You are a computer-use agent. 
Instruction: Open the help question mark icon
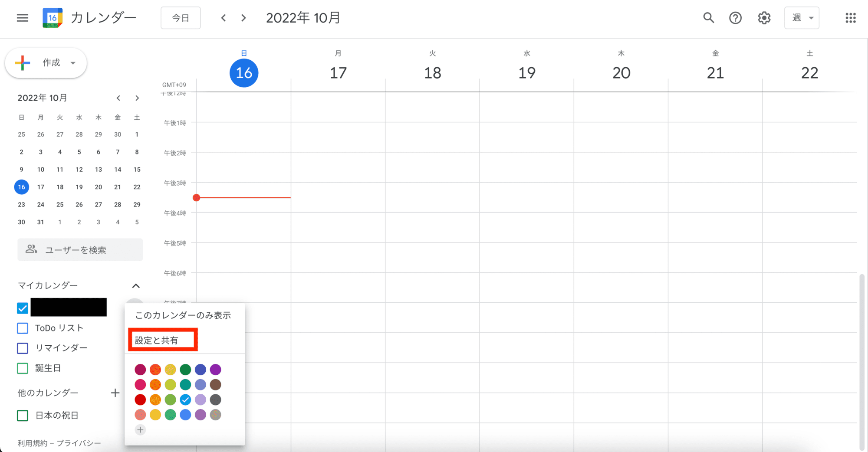pos(735,18)
